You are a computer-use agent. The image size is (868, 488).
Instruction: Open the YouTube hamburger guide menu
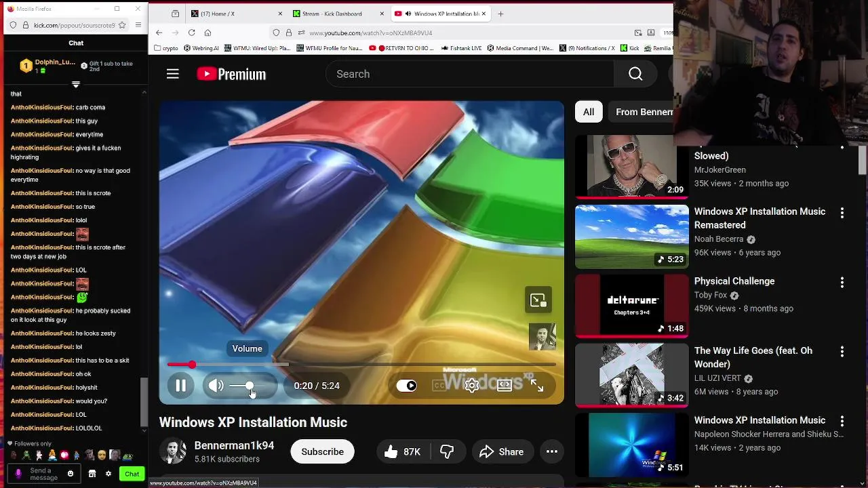pos(173,74)
